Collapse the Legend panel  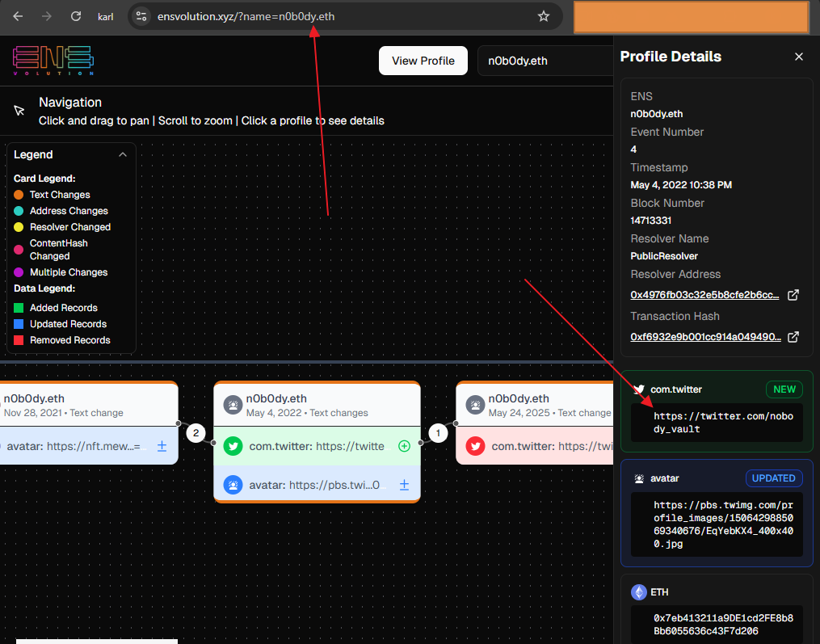coord(123,154)
